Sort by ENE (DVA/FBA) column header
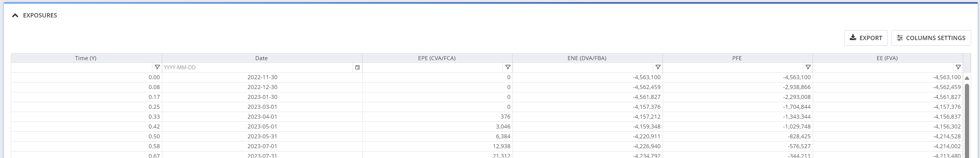Screen dimensions: 980x158 [x=587, y=58]
